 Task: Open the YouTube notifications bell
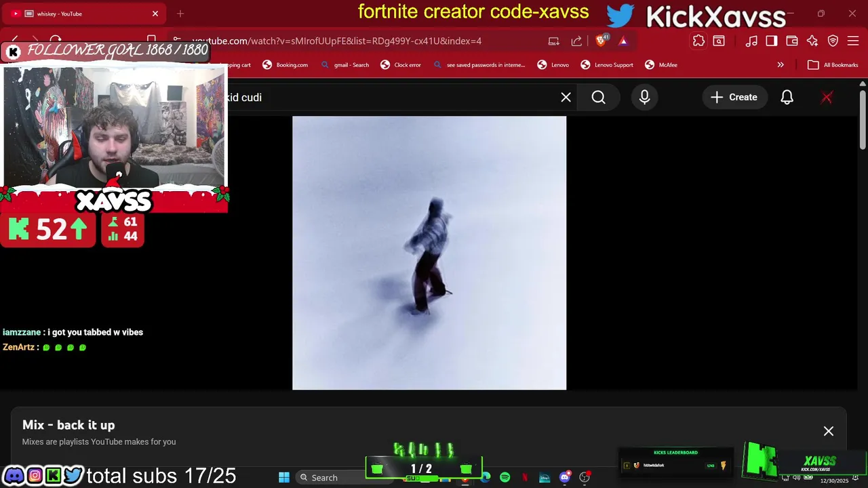point(787,98)
